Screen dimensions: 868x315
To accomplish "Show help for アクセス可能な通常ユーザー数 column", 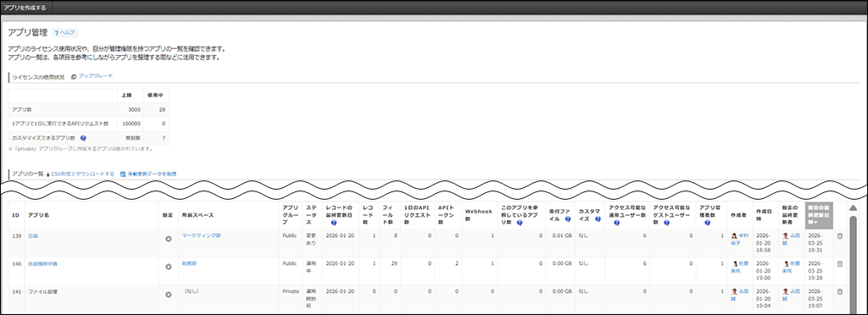I will click(x=617, y=224).
